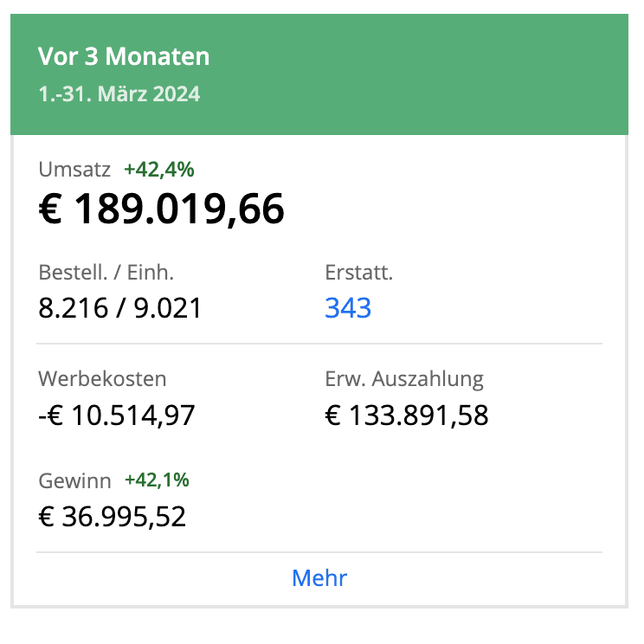Click the Bestell. / Einh. label

pyautogui.click(x=106, y=273)
